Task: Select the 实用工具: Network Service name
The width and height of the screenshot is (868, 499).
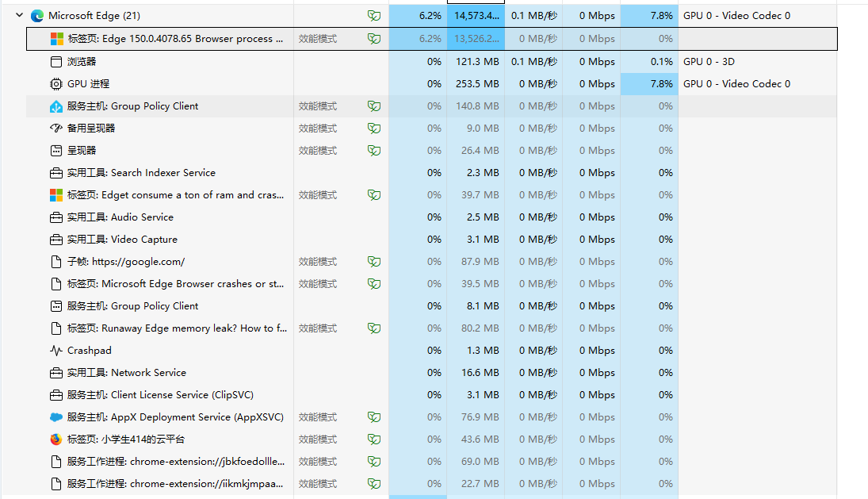Action: tap(126, 373)
